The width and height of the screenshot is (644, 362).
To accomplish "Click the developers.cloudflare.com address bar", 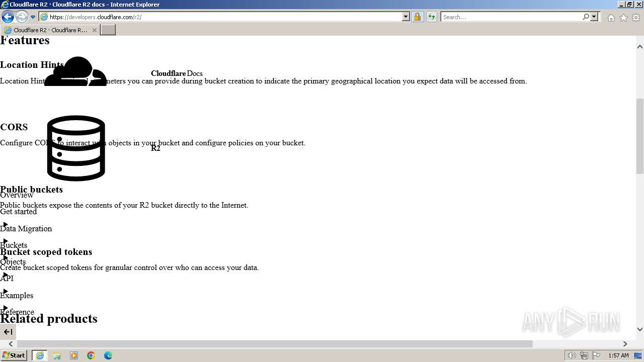I will 220,17.
